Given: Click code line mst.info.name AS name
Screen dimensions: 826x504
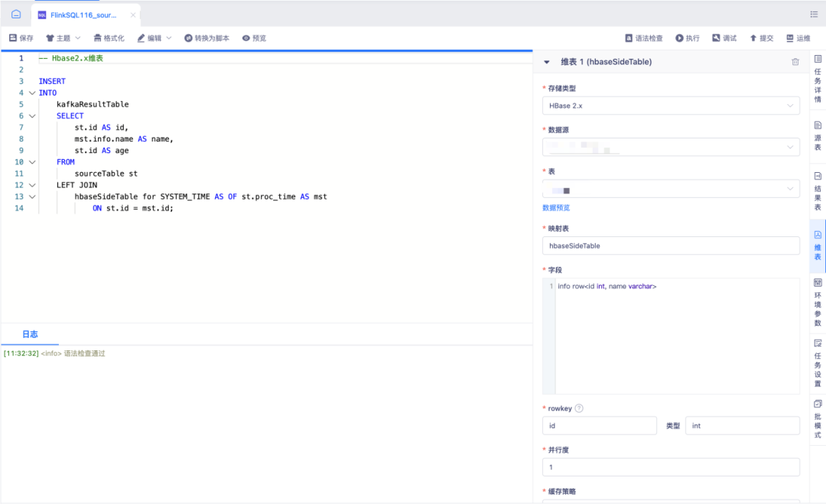Looking at the screenshot, I should point(124,139).
